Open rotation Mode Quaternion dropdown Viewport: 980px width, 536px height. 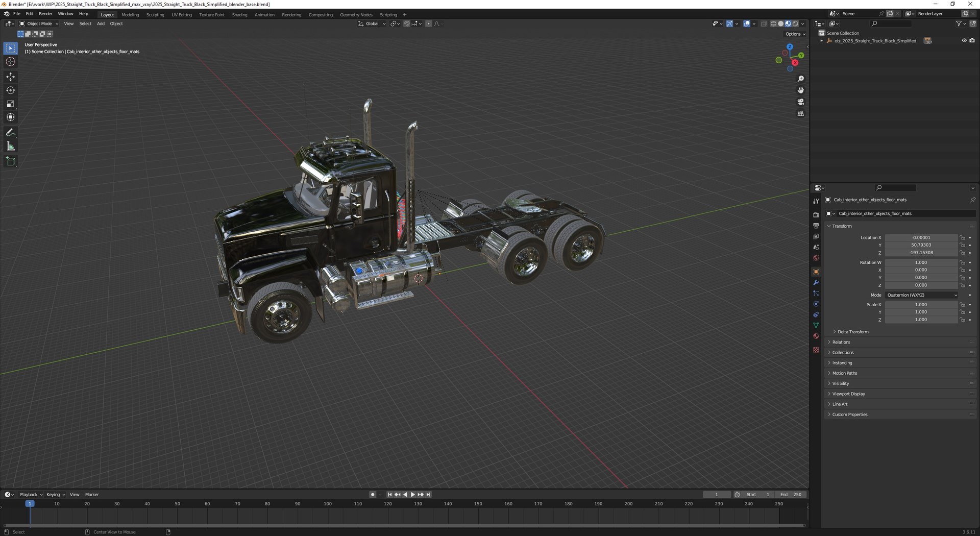pos(921,296)
